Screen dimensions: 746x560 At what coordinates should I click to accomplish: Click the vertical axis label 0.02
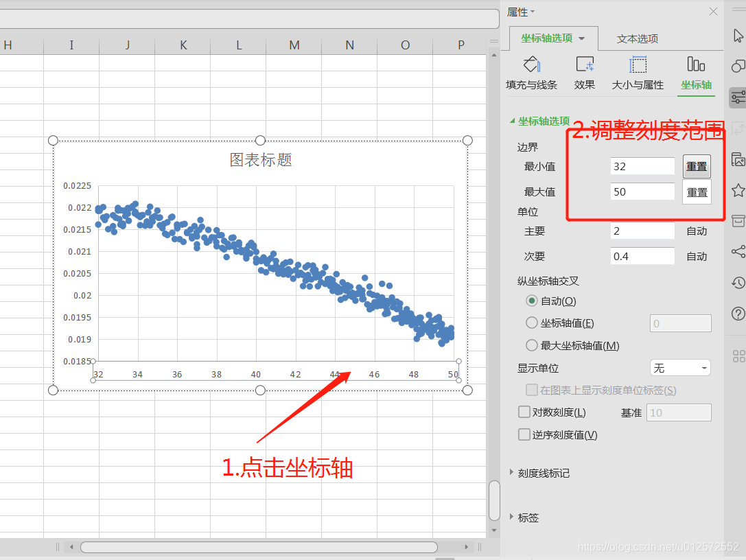[x=82, y=296]
